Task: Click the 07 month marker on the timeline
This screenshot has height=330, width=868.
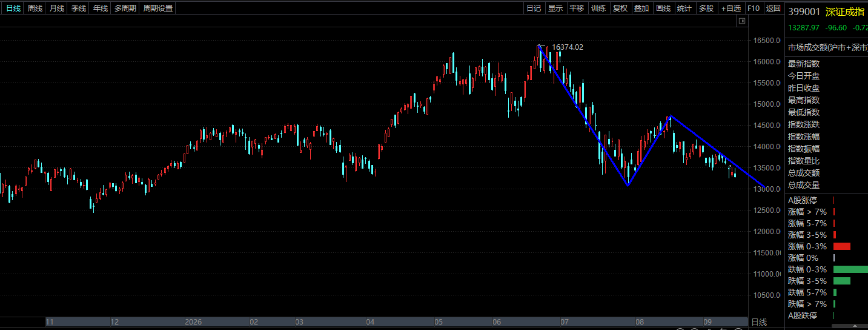Action: coord(565,322)
